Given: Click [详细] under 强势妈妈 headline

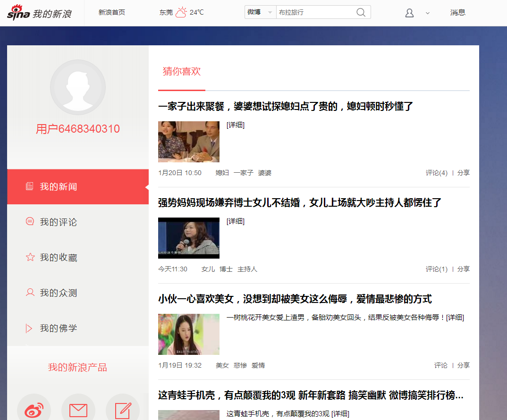Looking at the screenshot, I should 236,221.
